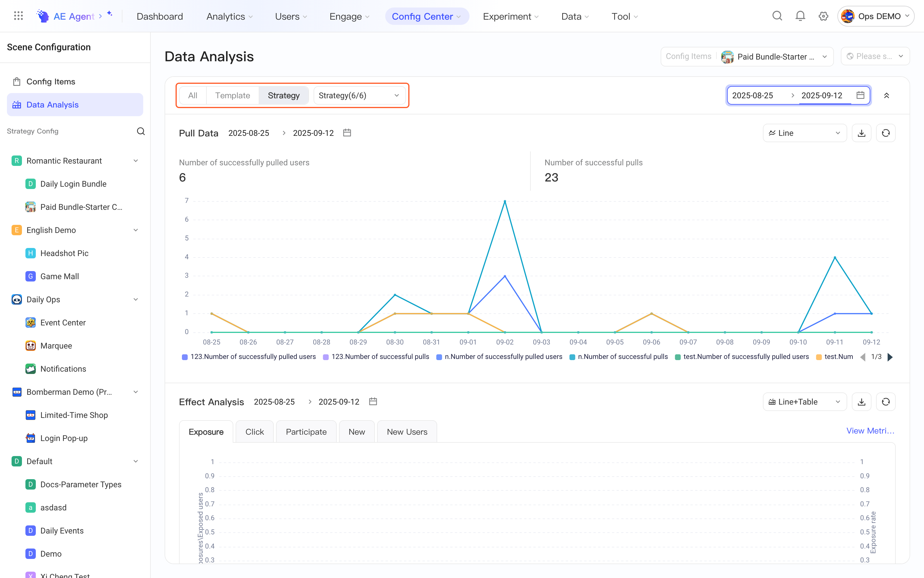This screenshot has height=578, width=924.
Task: Open the Line chart type dropdown
Action: click(804, 133)
